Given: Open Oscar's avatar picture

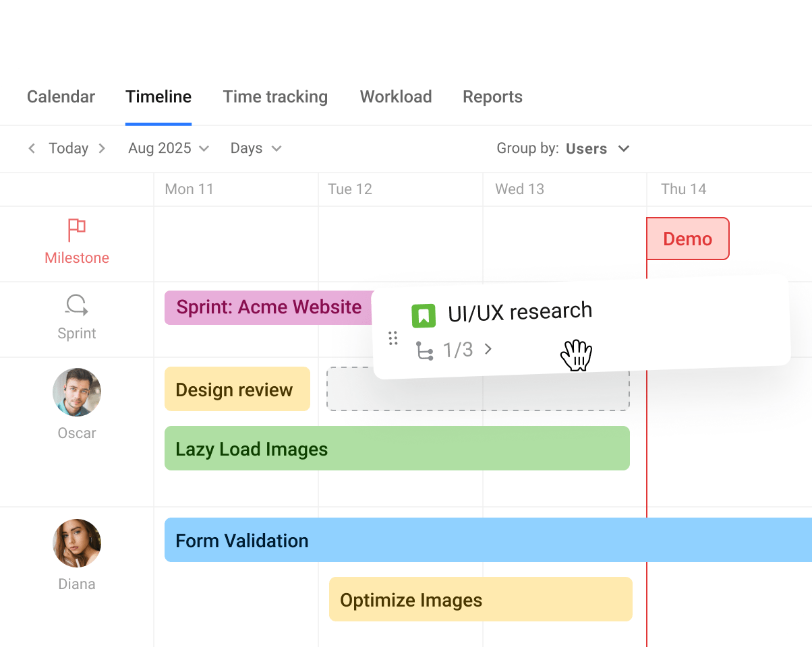Looking at the screenshot, I should [x=76, y=392].
